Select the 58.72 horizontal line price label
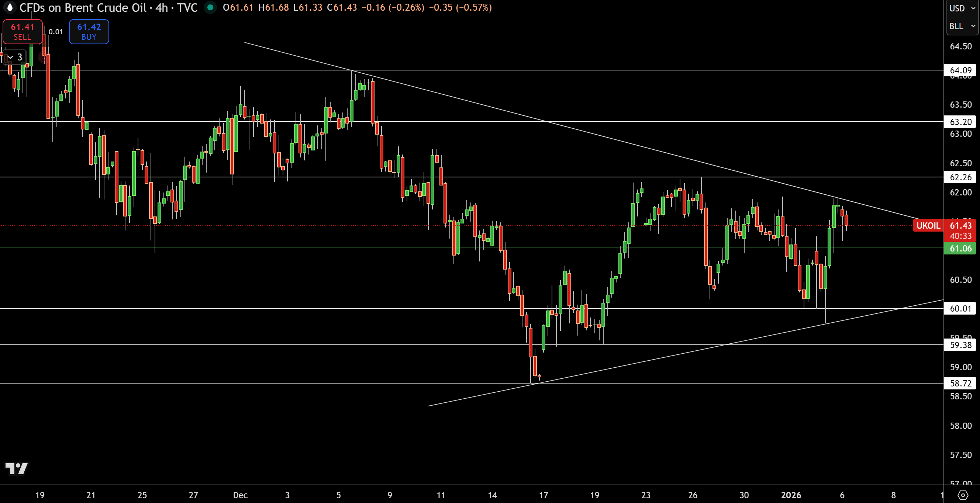The height and width of the screenshot is (503, 980). pyautogui.click(x=960, y=383)
